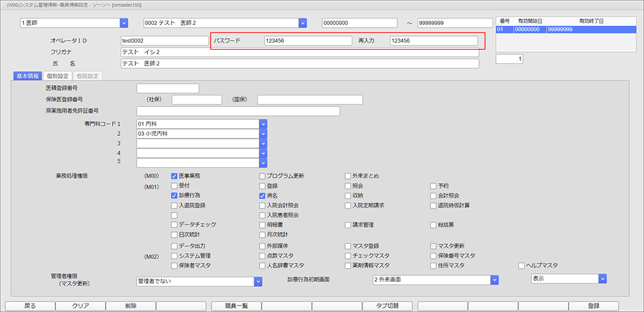Tick the 明細書 checkbox
Viewport: 644px width, 312px height.
(263, 225)
